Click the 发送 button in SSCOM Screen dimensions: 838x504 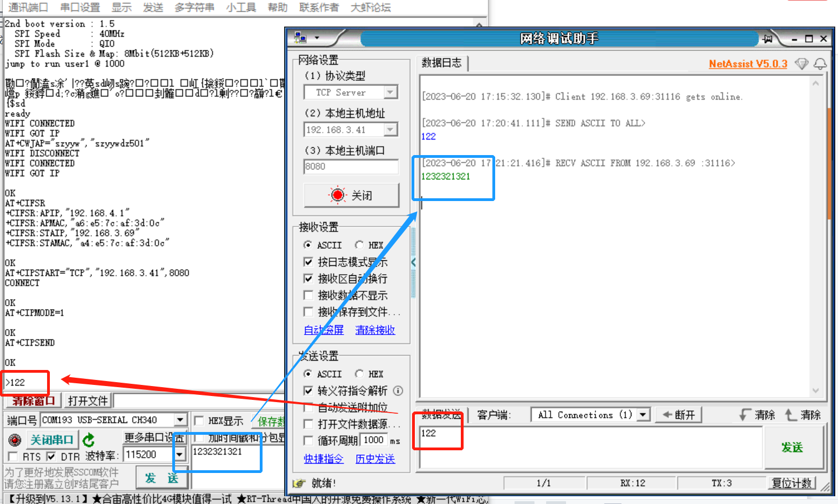click(x=162, y=478)
